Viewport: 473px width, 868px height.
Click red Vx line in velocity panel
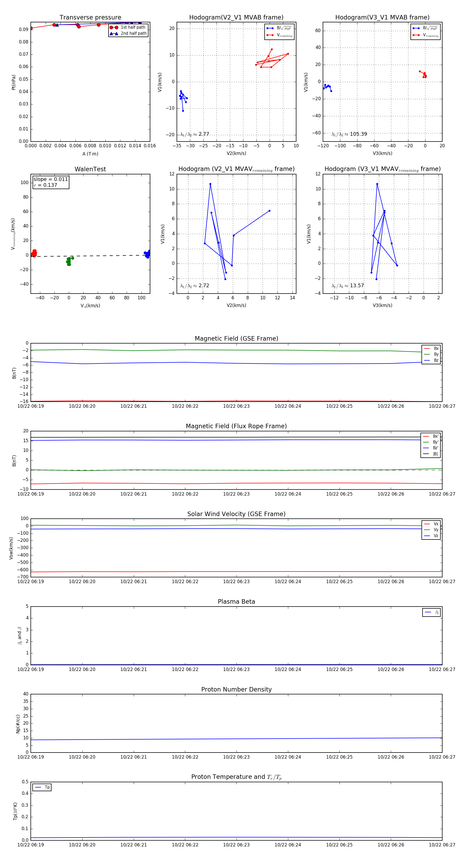236,572
